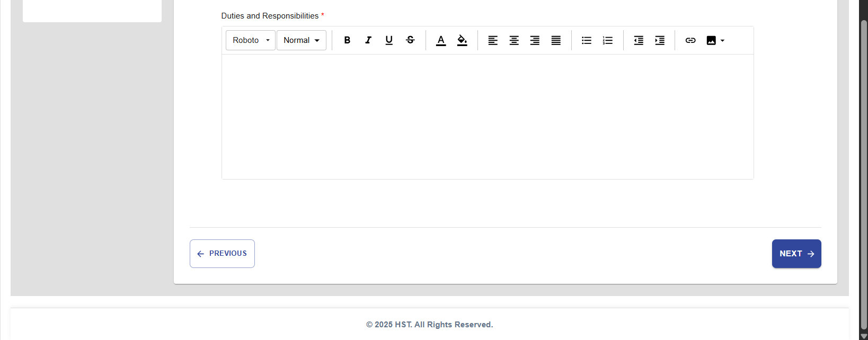Toggle bold formatting in the editor
Screen dimensions: 868x340
(347, 40)
